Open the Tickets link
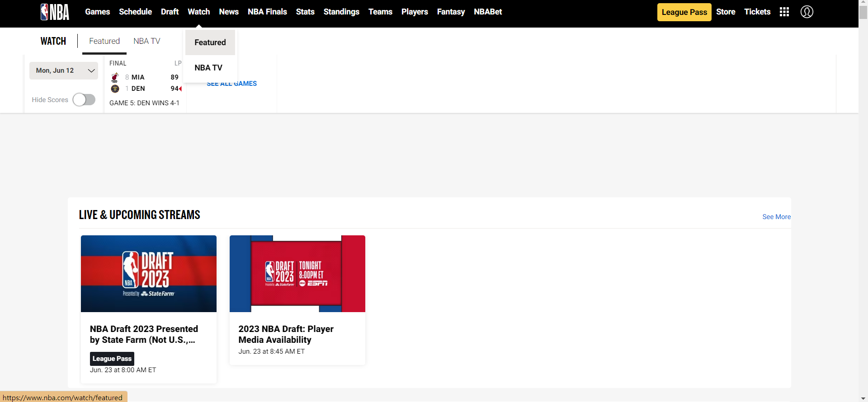Viewport: 868px width, 402px height. point(757,12)
